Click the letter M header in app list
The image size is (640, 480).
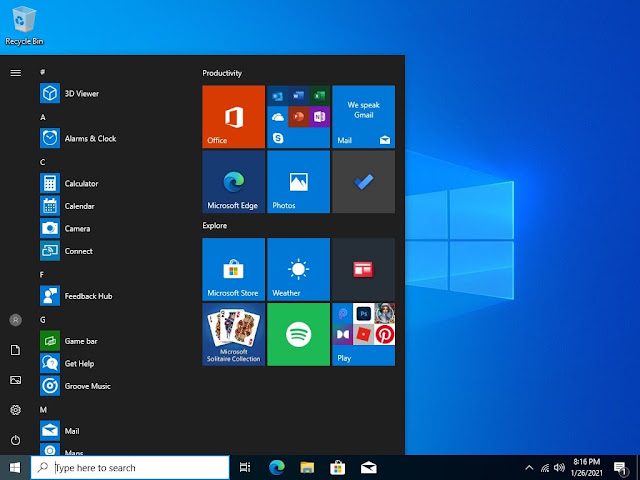pyautogui.click(x=43, y=409)
